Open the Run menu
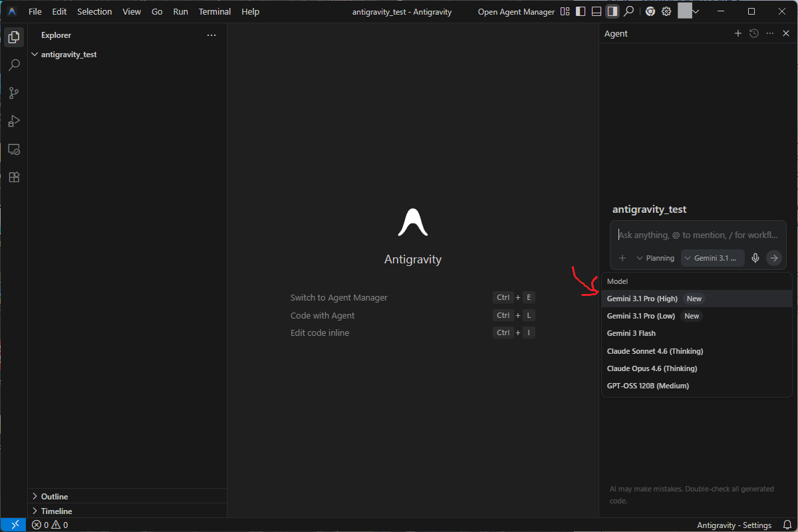The width and height of the screenshot is (798, 532). pyautogui.click(x=180, y=11)
